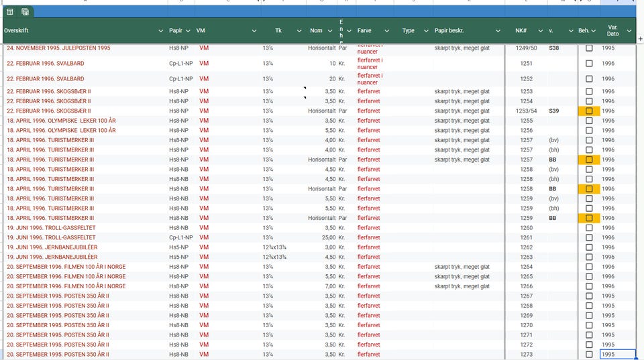Toggle the Beh. checkbox for NK# 1273

[589, 355]
